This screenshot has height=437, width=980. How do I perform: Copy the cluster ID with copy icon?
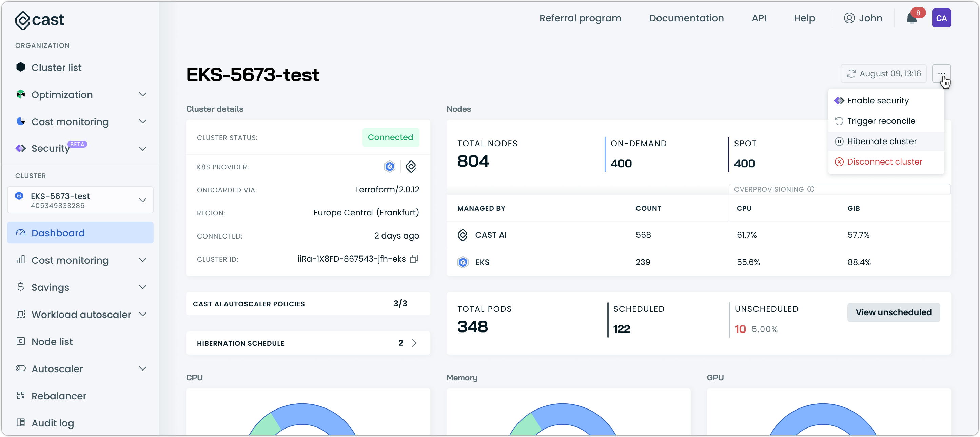(x=414, y=259)
